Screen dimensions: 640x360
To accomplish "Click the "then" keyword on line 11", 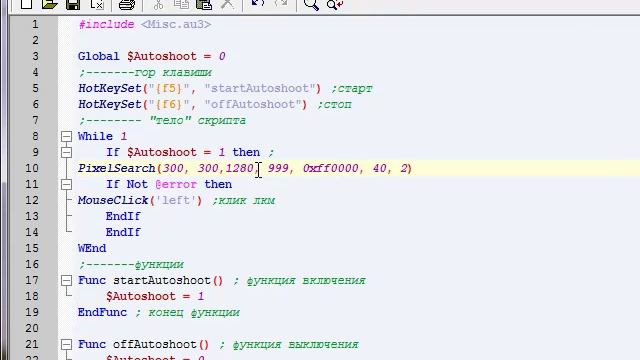I will pos(218,184).
